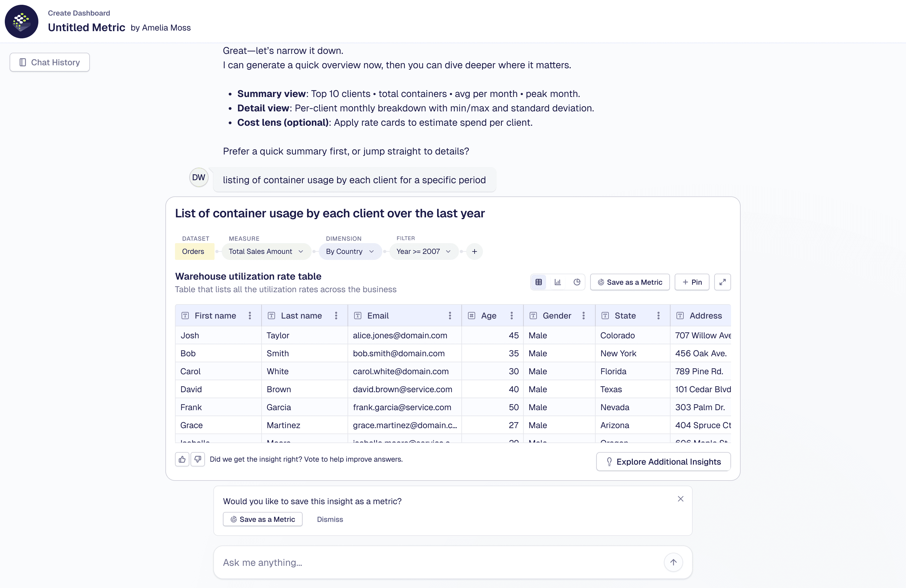Click the Untitled Metric title
Viewport: 906px width, 588px height.
[86, 27]
